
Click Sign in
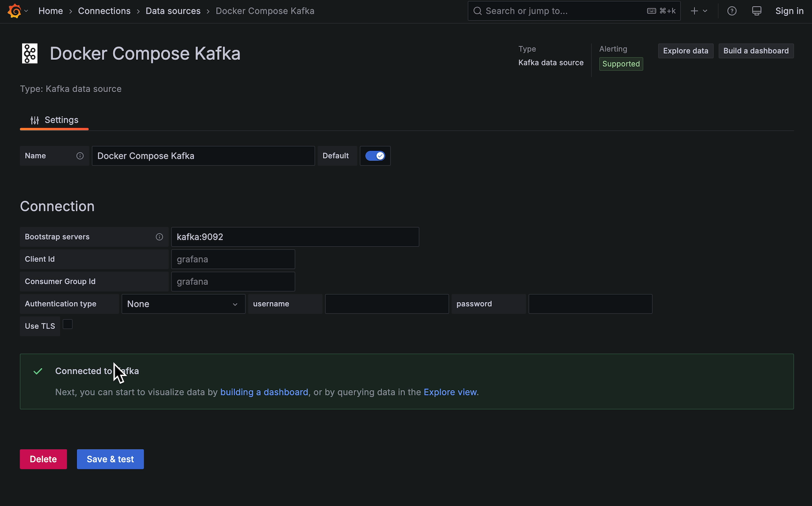pyautogui.click(x=789, y=11)
